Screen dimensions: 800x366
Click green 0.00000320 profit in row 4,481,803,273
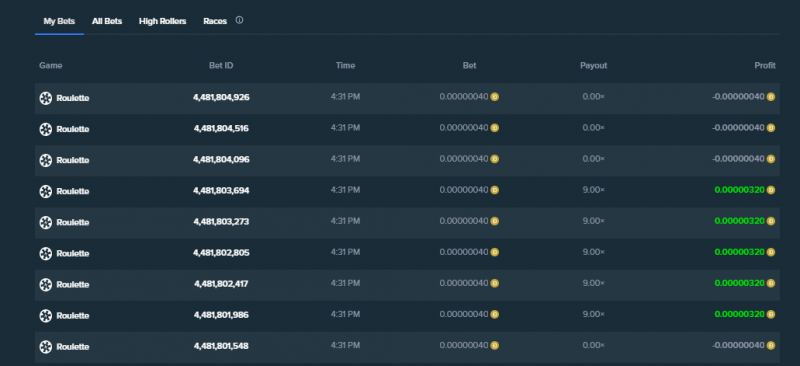click(x=740, y=221)
